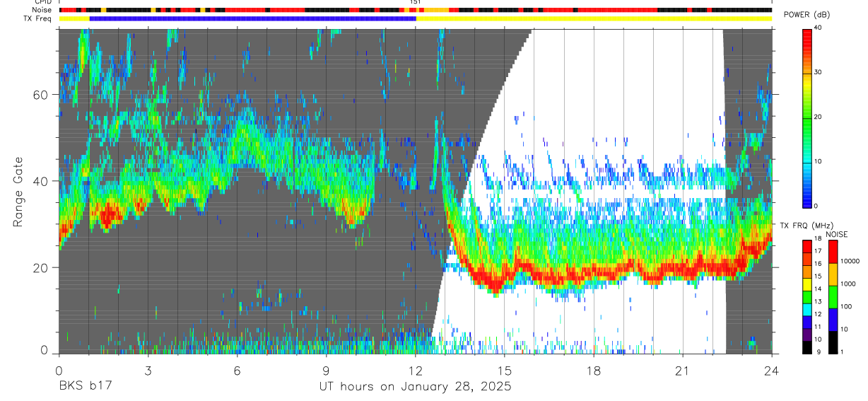Click x-axis tick label '3'
Image resolution: width=868 pixels, height=401 pixels.
click(x=148, y=371)
